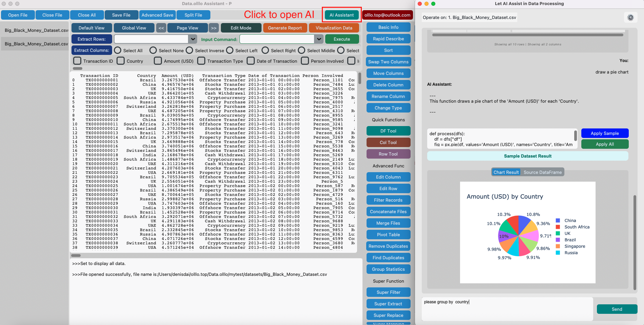Image resolution: width=644 pixels, height=325 pixels.
Task: Click the China legend color swatch
Action: (x=559, y=220)
